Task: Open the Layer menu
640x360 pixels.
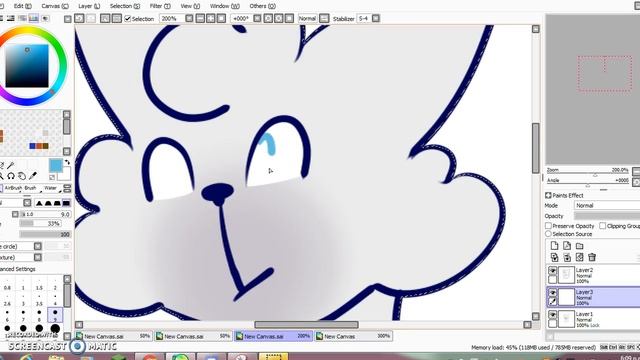Action: (x=89, y=6)
